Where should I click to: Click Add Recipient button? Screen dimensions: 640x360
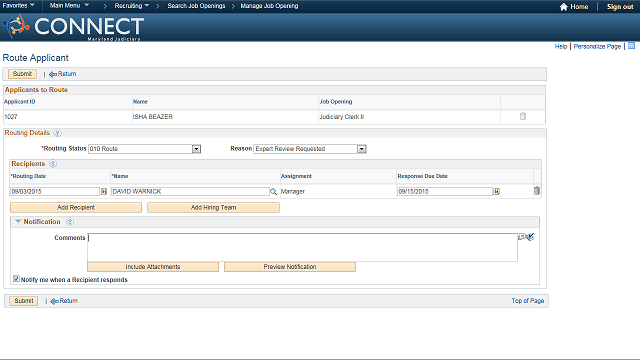click(76, 207)
